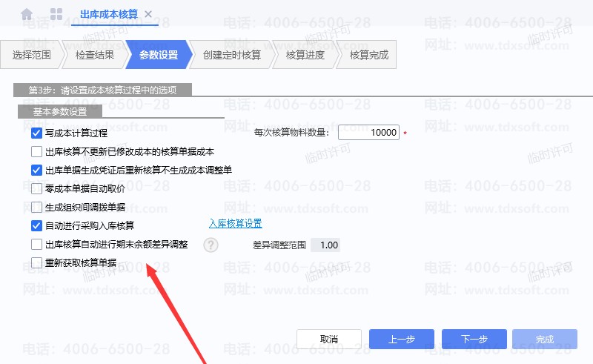
Task: Click the home icon
Action: coord(27,14)
